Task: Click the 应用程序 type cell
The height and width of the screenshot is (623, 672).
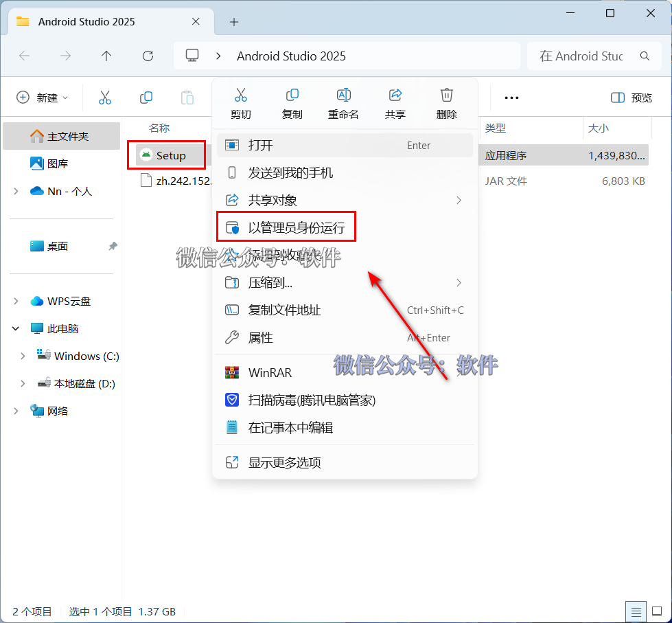Action: (x=506, y=156)
